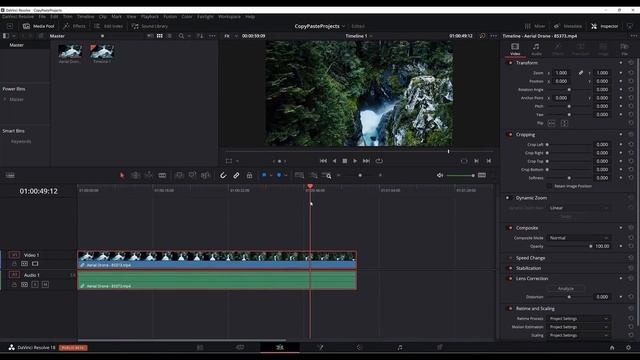Screen dimensions: 640x360
Task: Toggle Linked Selection chain icon
Action: click(236, 176)
